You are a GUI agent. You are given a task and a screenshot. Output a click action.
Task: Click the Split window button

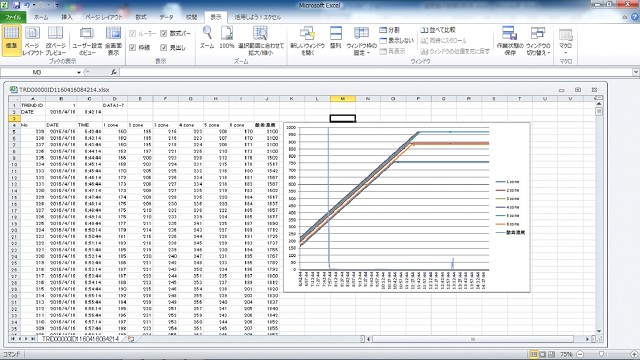click(390, 30)
